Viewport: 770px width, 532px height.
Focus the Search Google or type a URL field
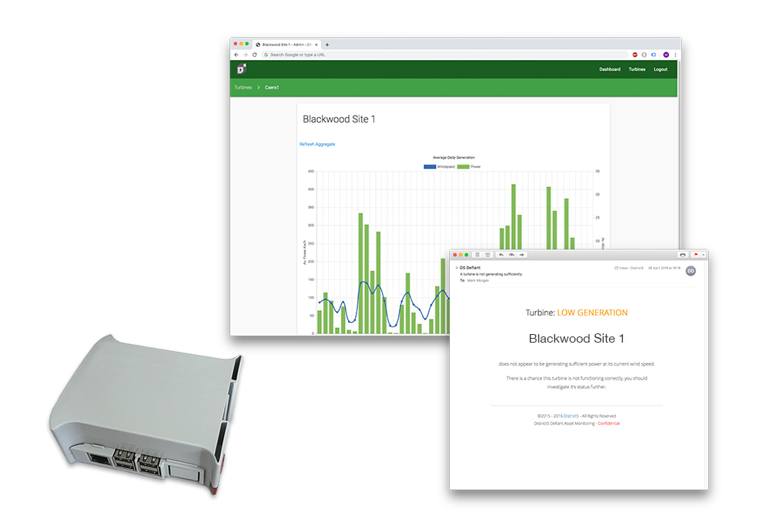click(444, 55)
